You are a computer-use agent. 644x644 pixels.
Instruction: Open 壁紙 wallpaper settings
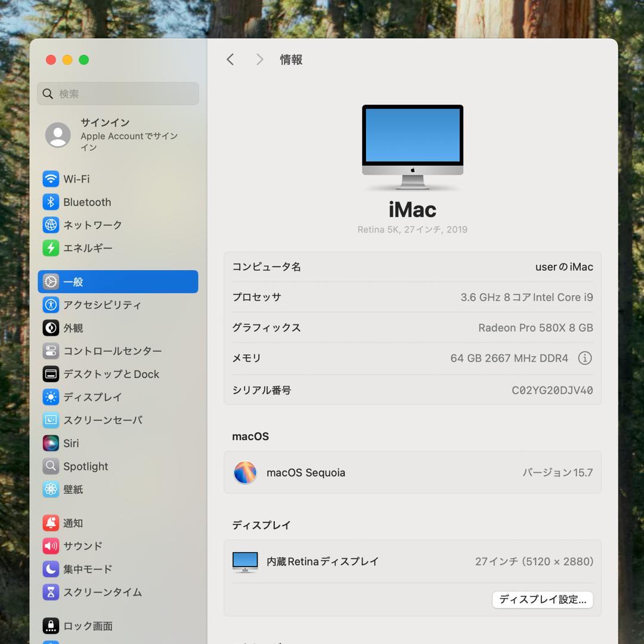click(x=51, y=489)
